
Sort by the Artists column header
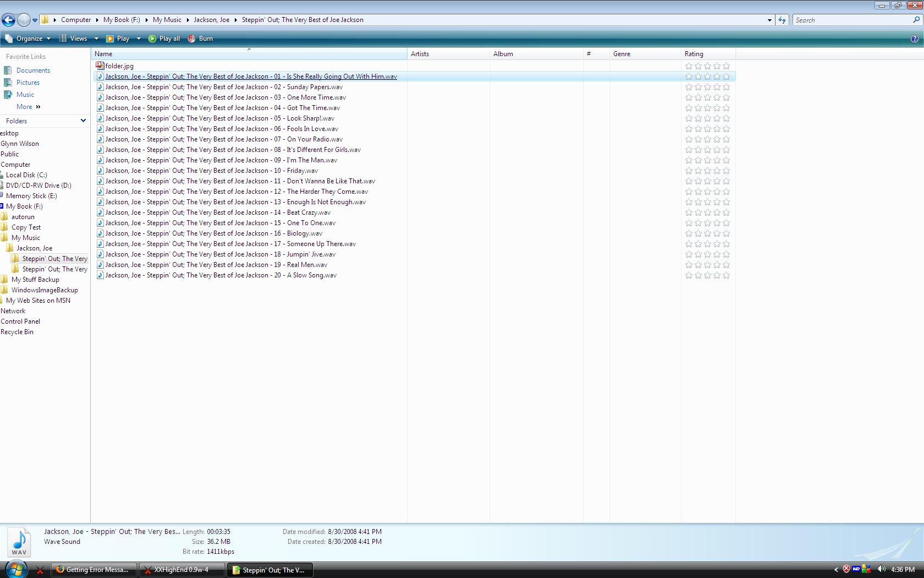[448, 54]
